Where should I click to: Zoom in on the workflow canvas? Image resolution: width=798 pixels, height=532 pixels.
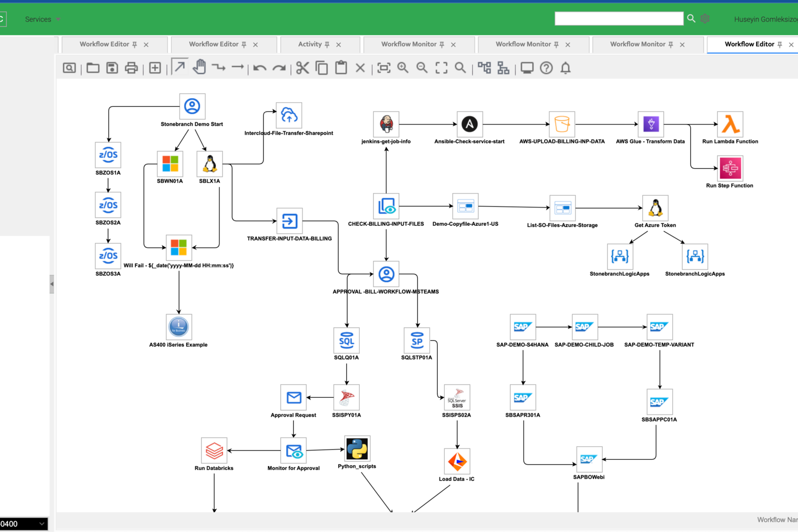[402, 68]
